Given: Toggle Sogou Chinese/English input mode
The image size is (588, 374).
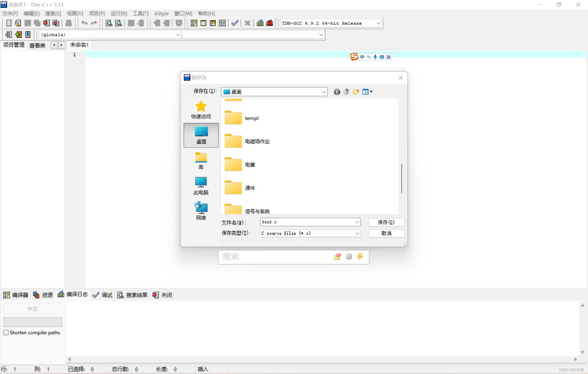Looking at the screenshot, I should click(362, 57).
